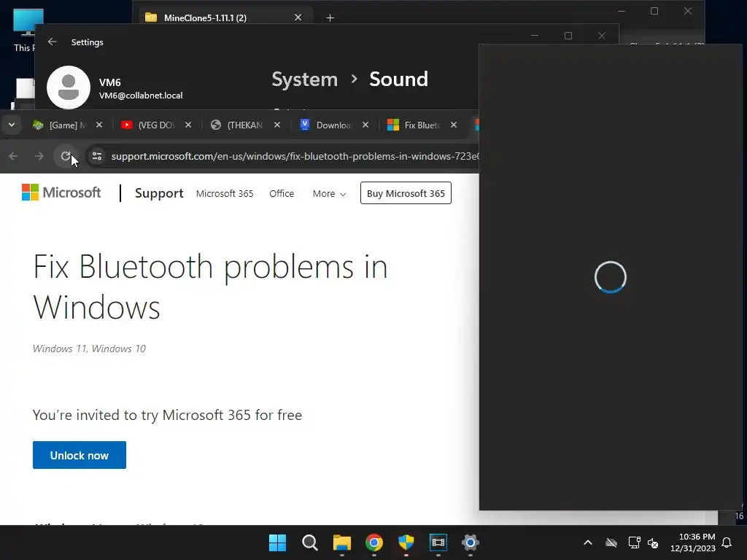Image resolution: width=747 pixels, height=560 pixels.
Task: Click the VM6@collabnet.local account text
Action: click(141, 96)
